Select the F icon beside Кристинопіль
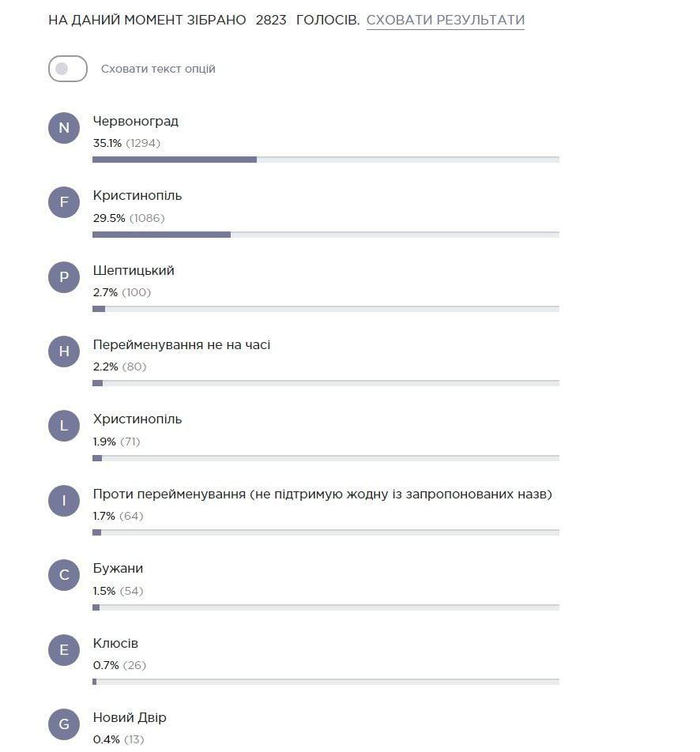 (x=64, y=202)
